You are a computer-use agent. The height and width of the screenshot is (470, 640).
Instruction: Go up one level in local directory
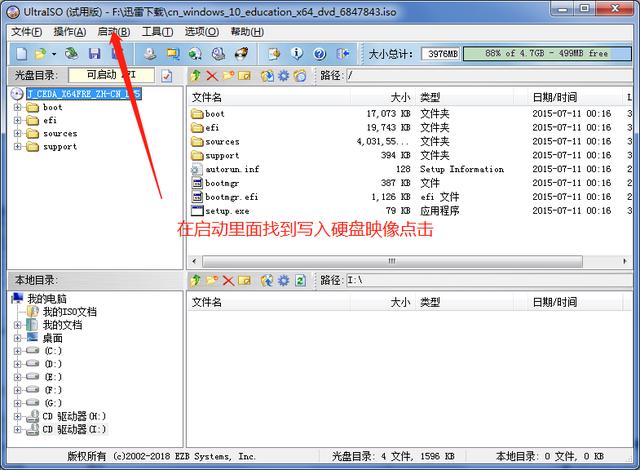tap(196, 280)
